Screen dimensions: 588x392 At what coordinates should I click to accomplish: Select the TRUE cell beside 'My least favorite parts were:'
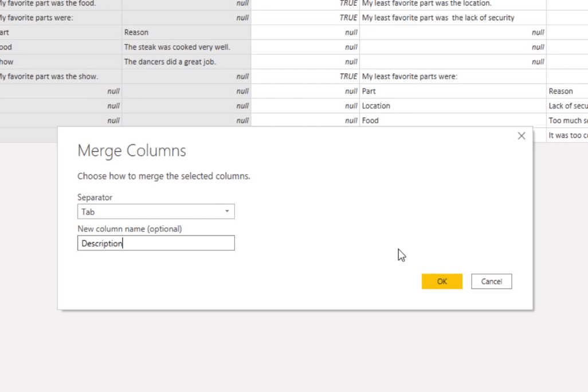click(x=305, y=77)
